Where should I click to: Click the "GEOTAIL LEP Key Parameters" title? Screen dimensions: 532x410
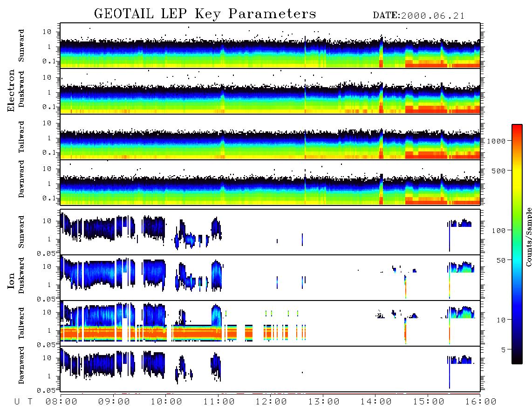[x=205, y=14]
